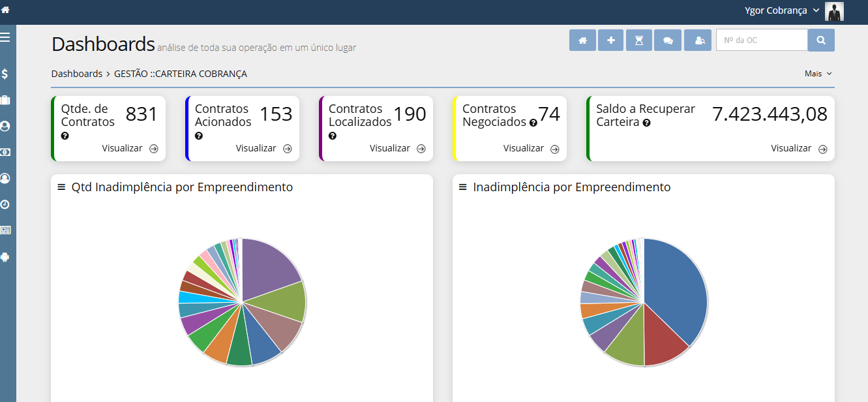
Task: Open the briefcase icon in sidebar
Action: 5,100
